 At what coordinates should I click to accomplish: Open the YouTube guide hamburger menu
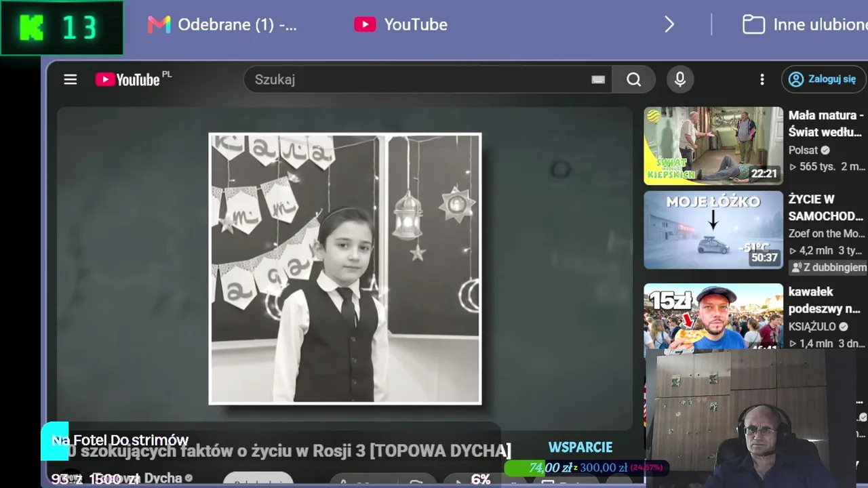(x=71, y=79)
